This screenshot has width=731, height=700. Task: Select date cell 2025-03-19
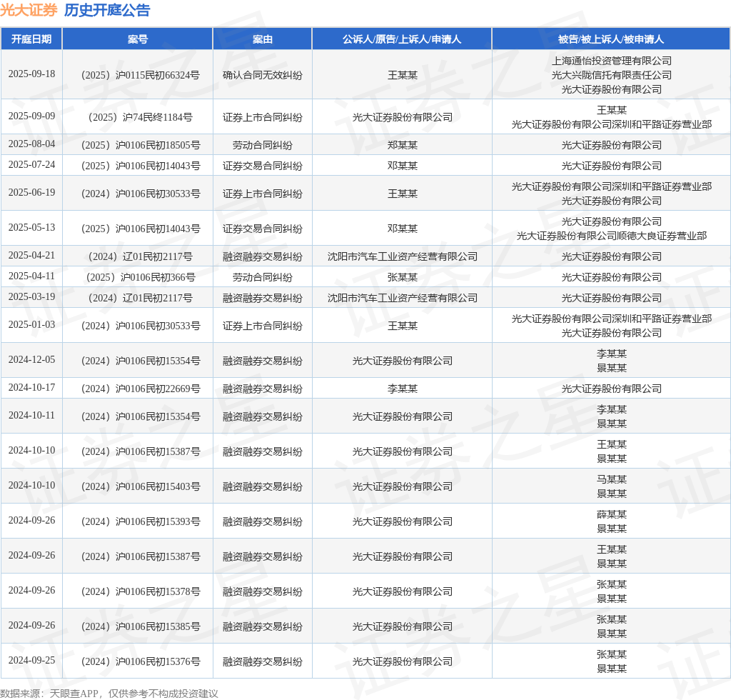pos(31,297)
